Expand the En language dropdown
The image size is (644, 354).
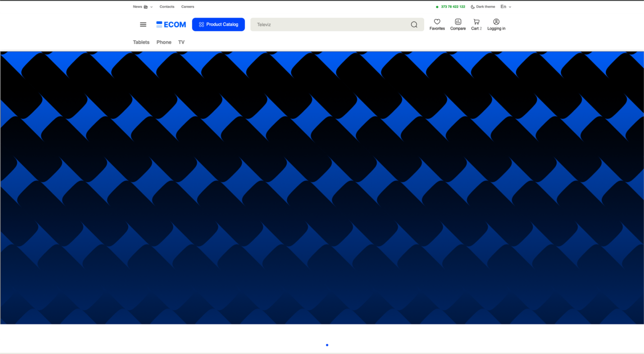point(506,7)
